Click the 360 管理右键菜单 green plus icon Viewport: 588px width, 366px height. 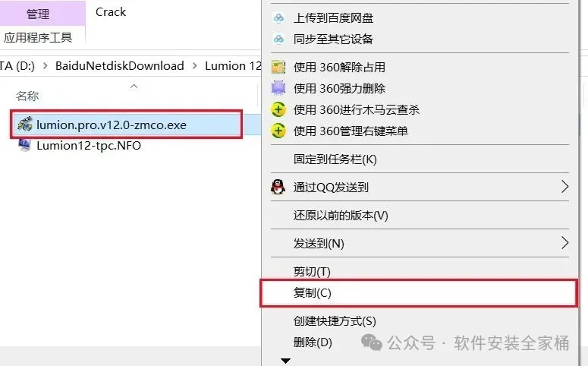pos(278,131)
